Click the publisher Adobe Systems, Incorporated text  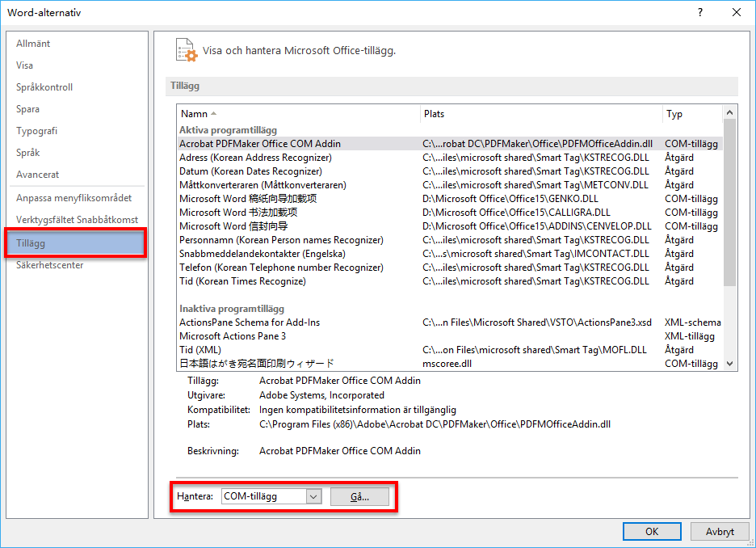(321, 395)
